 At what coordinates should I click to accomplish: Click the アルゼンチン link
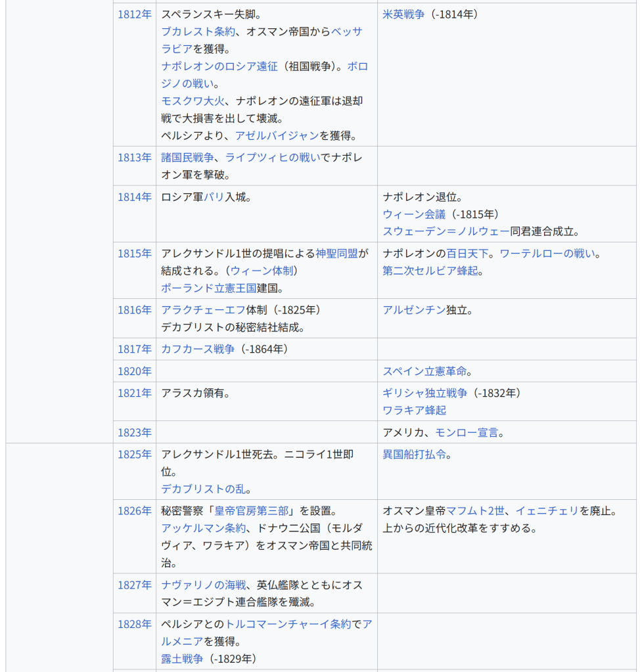coord(414,310)
